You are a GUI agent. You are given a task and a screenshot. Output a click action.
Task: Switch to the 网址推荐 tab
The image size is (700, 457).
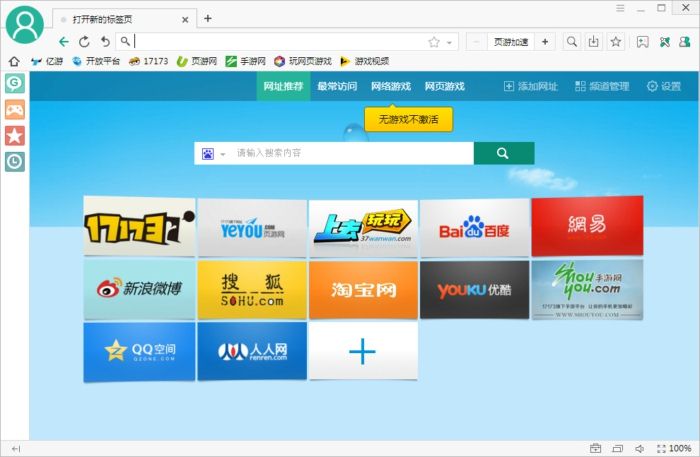point(283,86)
